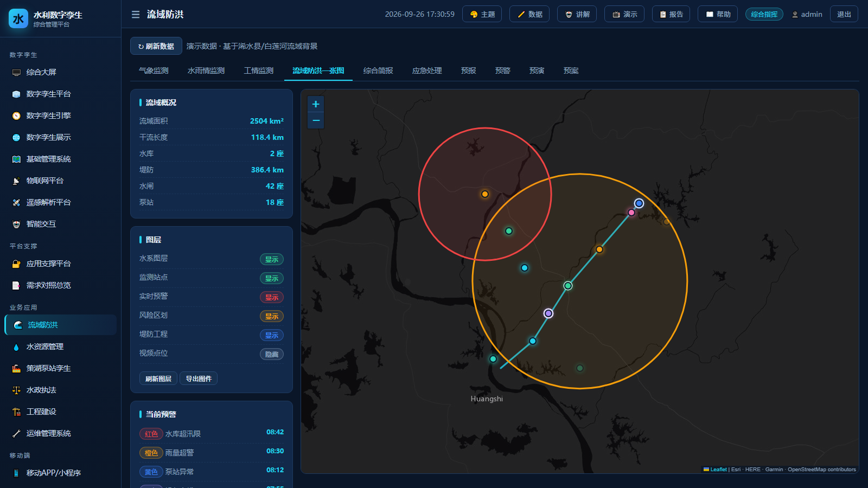Image resolution: width=868 pixels, height=488 pixels.
Task: Toggle the sidebar hamburger menu icon
Action: pos(136,15)
